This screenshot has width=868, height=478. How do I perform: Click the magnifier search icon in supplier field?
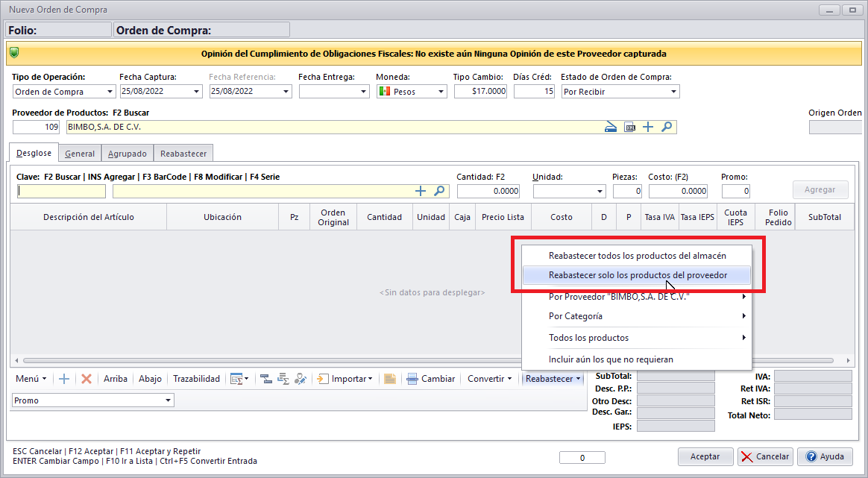pos(667,127)
